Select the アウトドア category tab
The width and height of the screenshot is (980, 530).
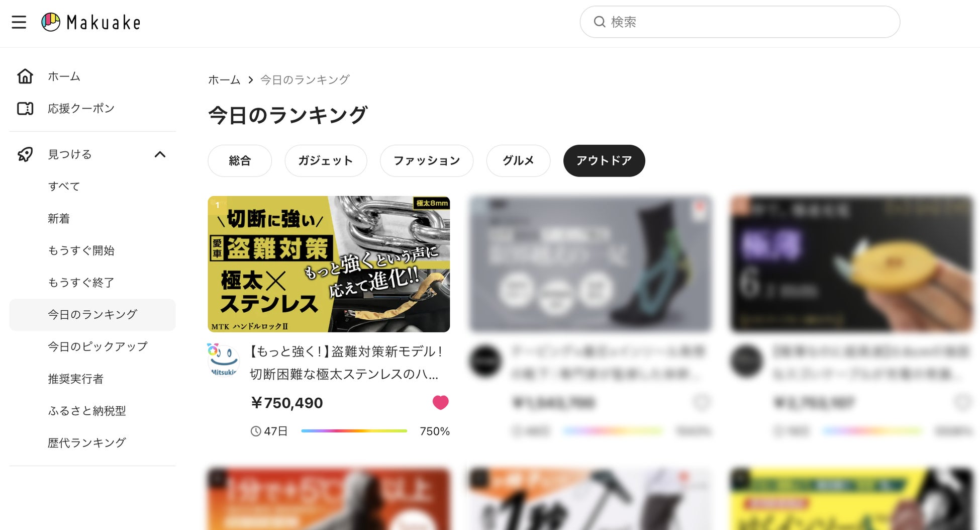click(604, 161)
